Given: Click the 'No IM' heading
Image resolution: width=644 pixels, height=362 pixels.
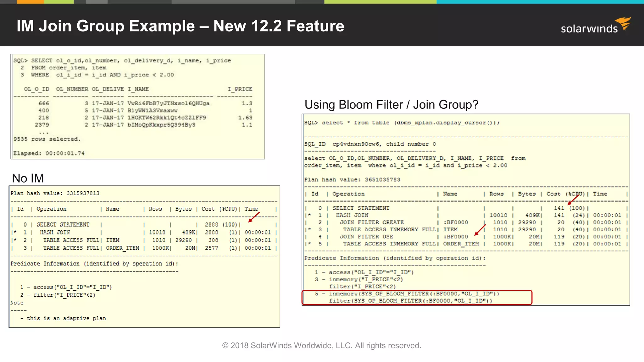Looking at the screenshot, I should (x=28, y=178).
